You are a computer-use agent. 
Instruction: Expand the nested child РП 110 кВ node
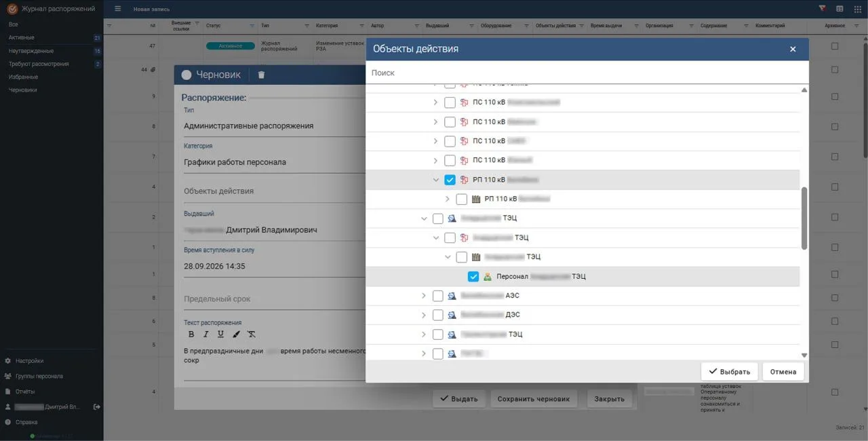click(447, 199)
